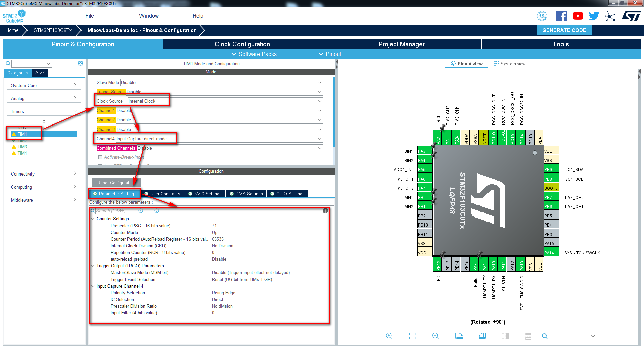
Task: Click the pin list view icon
Action: coord(528,336)
